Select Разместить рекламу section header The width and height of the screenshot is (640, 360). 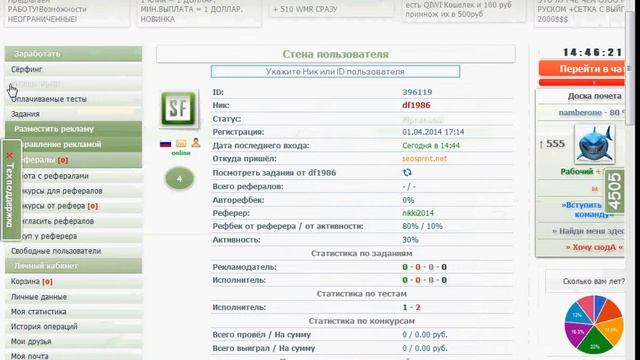point(73,129)
